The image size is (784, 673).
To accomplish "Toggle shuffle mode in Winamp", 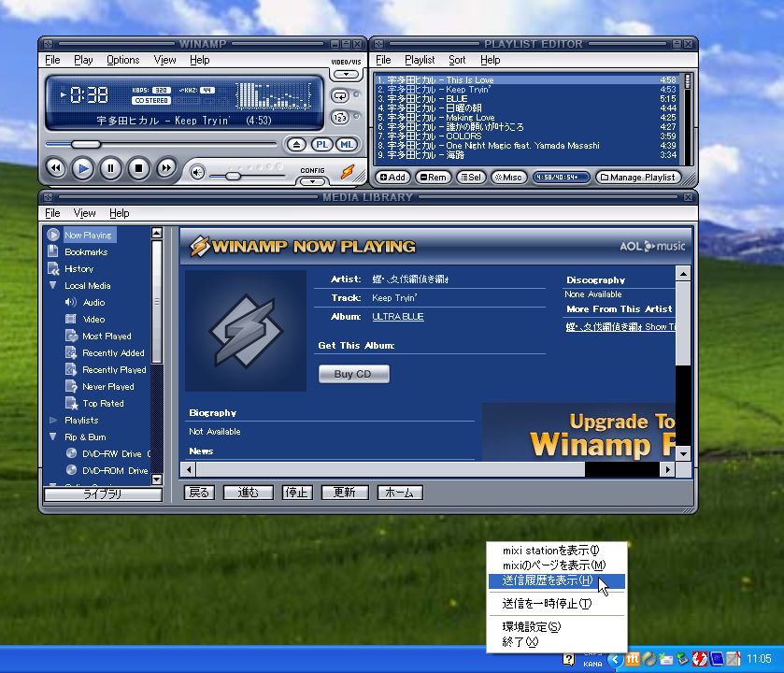I will (340, 118).
